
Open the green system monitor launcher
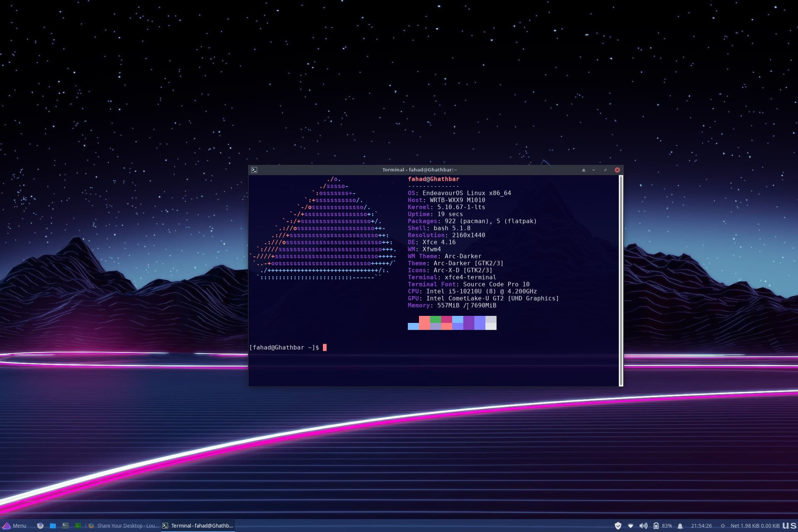pos(78,525)
